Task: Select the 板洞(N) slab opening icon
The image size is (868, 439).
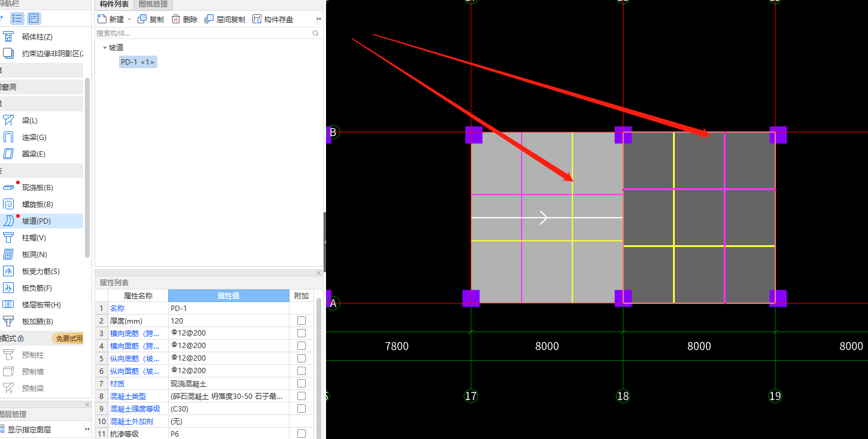Action: tap(8, 255)
